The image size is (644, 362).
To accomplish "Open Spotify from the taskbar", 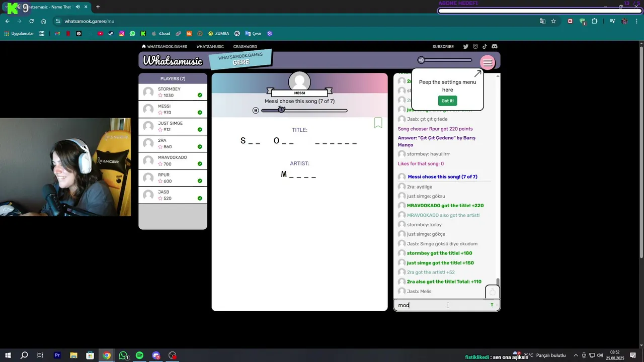I will coord(139,355).
